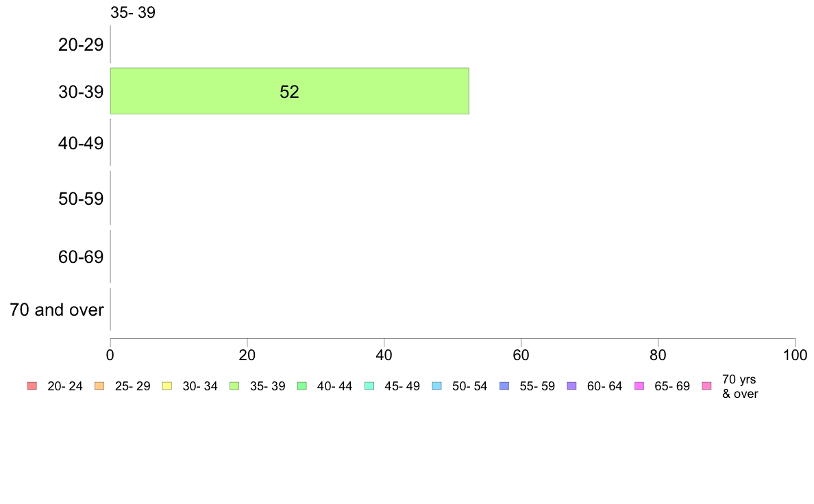Click the yellow 30-34 legend swatch
The image size is (814, 504).
pos(167,386)
